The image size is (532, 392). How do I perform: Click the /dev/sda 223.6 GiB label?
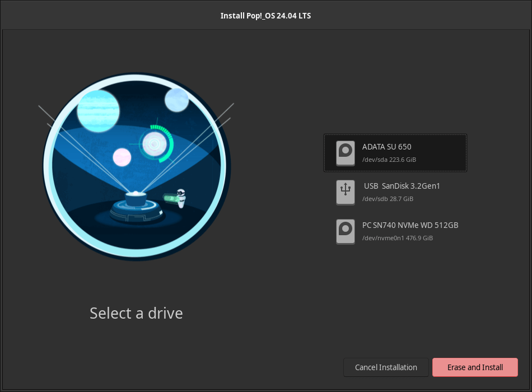point(389,160)
